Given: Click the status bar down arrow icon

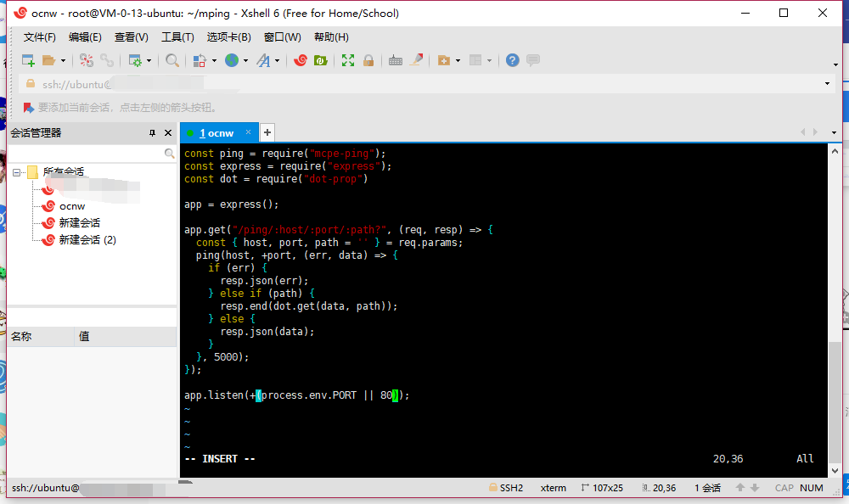Looking at the screenshot, I should pyautogui.click(x=755, y=488).
